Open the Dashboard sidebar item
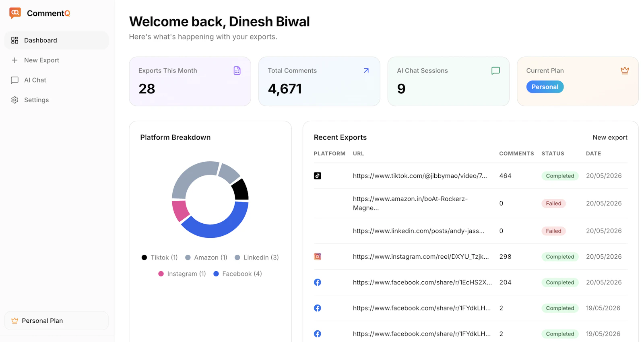The height and width of the screenshot is (342, 644). click(56, 40)
